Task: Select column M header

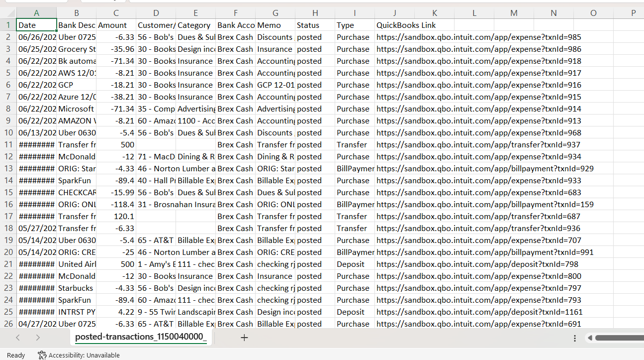Action: [514, 13]
